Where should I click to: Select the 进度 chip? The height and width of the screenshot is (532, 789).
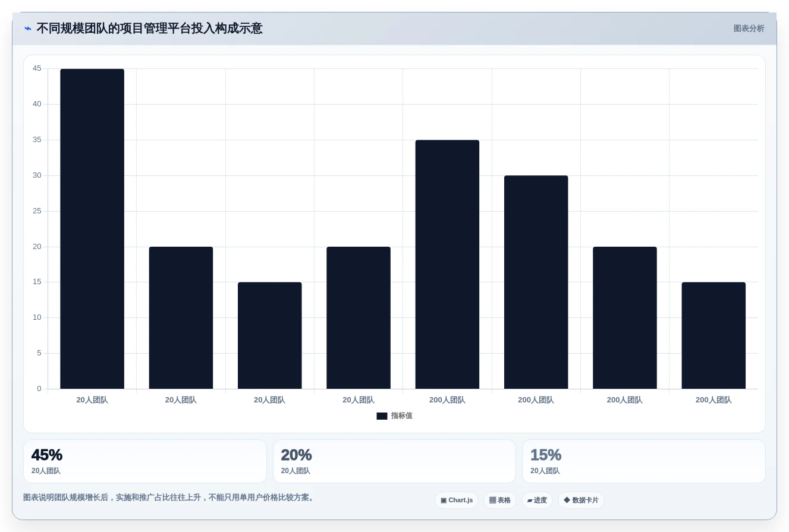tap(537, 500)
